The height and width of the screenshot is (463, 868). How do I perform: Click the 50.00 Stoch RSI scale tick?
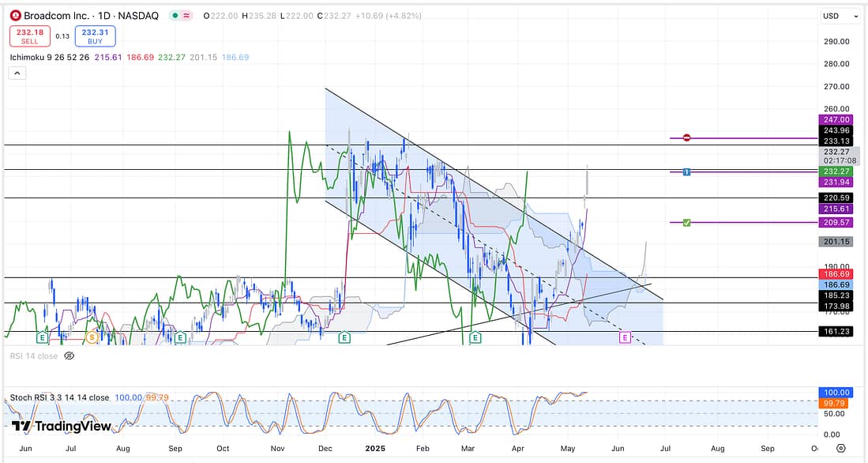836,414
